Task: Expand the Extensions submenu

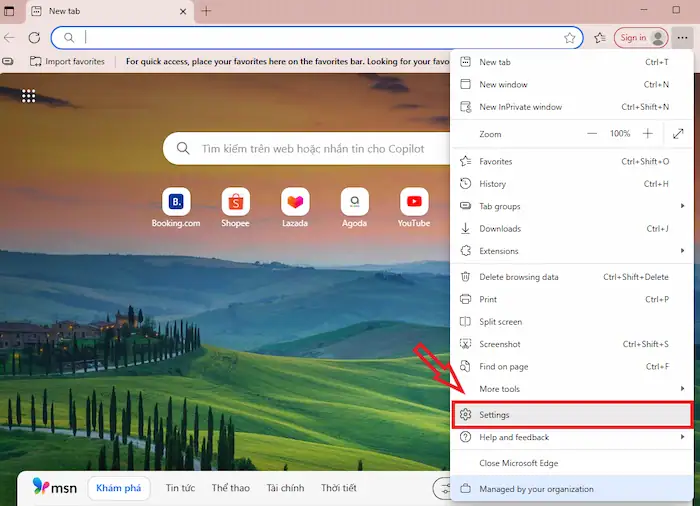Action: click(x=572, y=251)
